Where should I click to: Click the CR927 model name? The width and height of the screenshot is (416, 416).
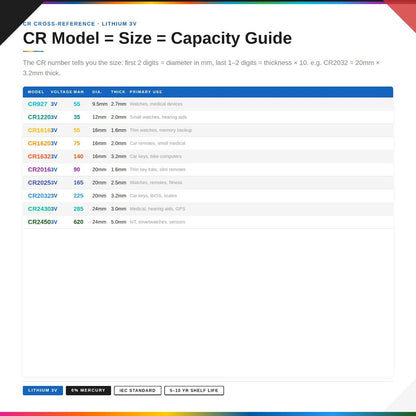coord(38,104)
